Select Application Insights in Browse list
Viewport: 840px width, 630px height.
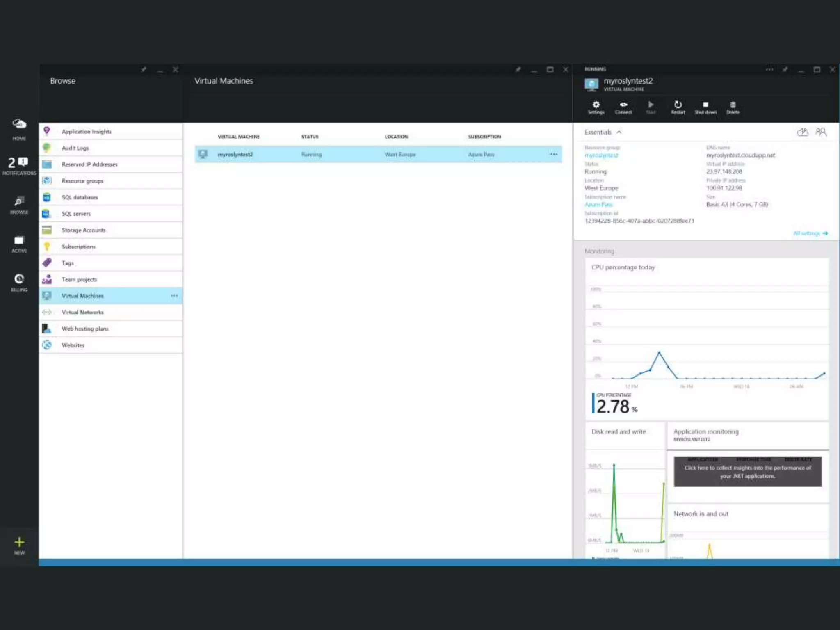(x=111, y=131)
